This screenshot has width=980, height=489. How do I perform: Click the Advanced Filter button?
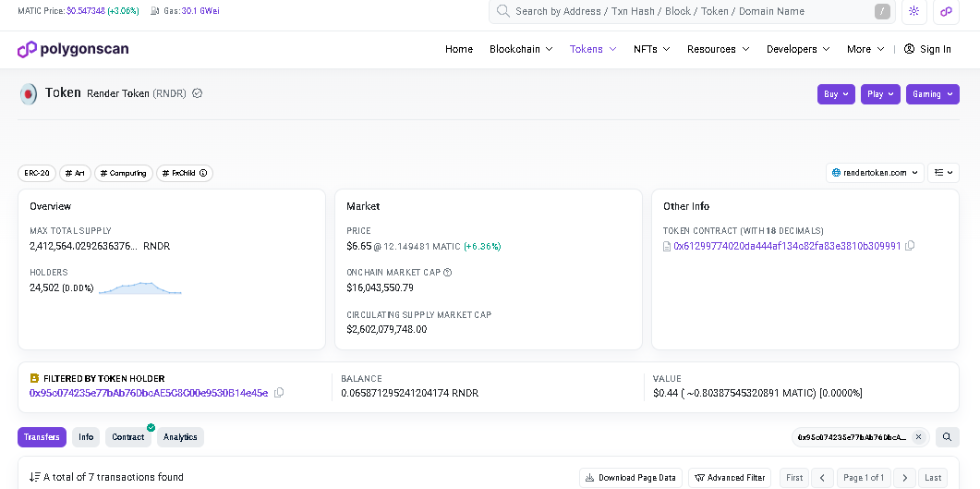coord(730,478)
